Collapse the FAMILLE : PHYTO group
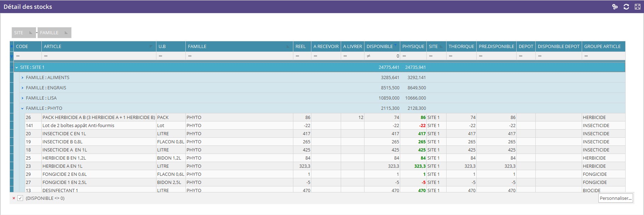644x215 pixels. coord(22,108)
